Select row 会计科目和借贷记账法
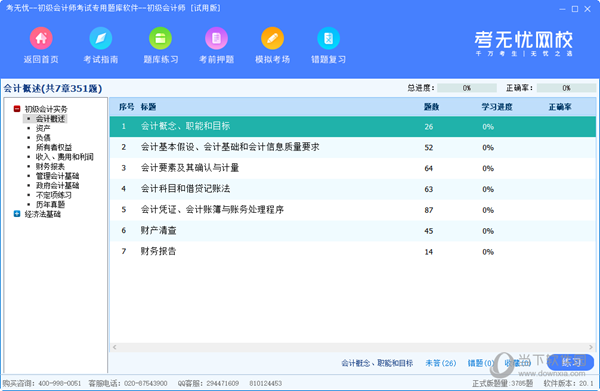Screen dimensions: 600x391 click(x=352, y=189)
